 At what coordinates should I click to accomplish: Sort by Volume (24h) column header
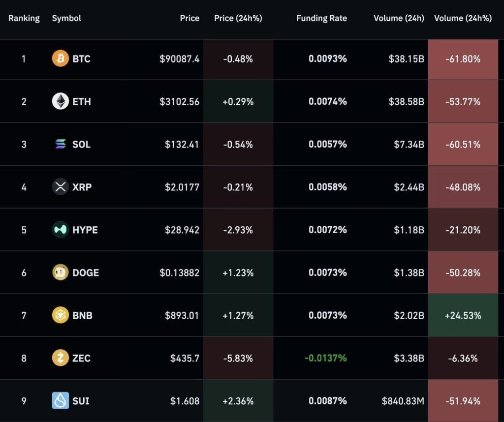(x=399, y=18)
